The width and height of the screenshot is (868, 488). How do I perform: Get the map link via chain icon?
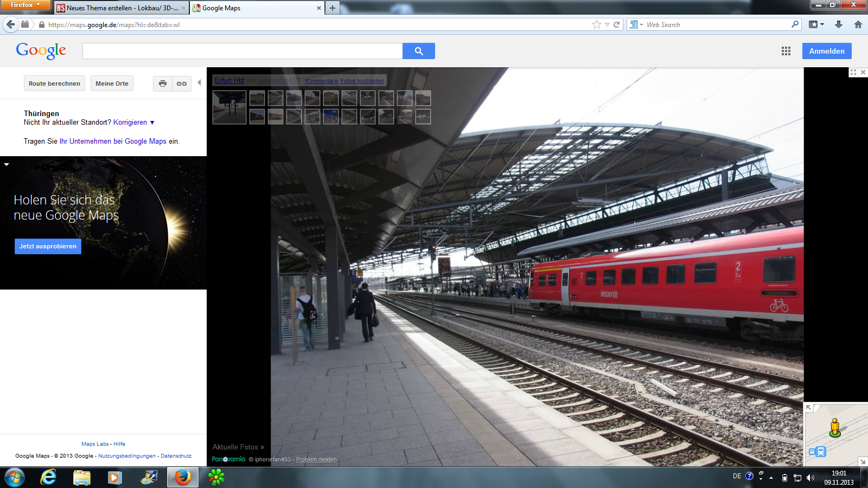point(182,84)
